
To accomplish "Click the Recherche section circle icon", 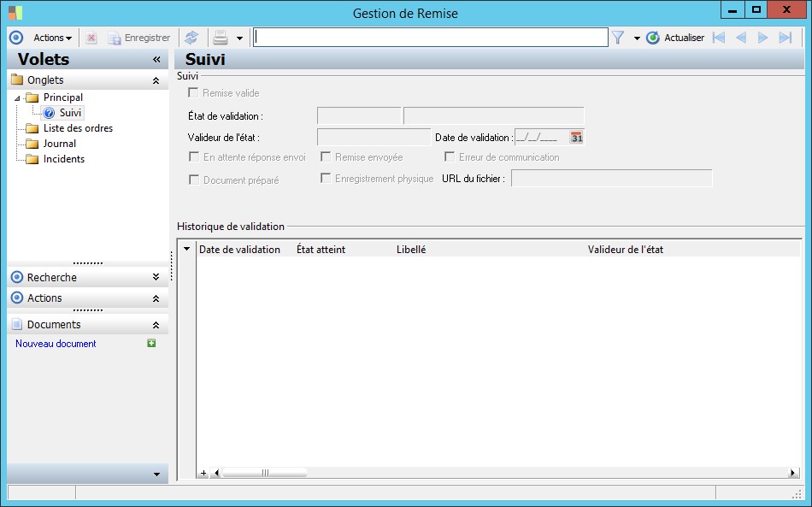I will 17,278.
